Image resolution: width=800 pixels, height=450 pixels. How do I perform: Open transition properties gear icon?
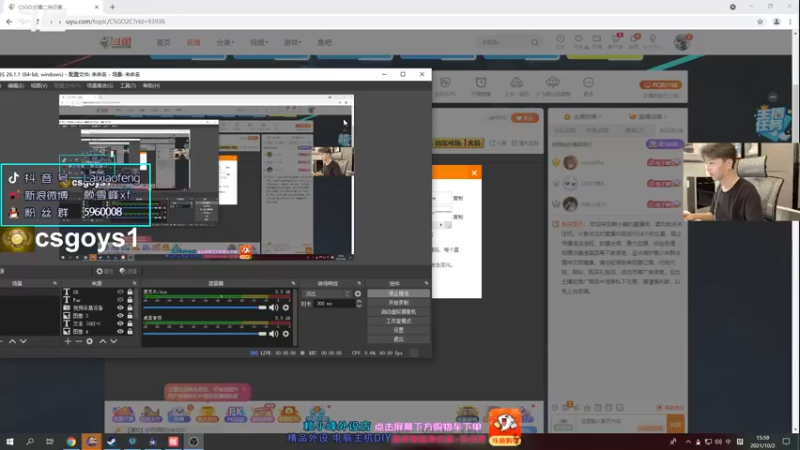pyautogui.click(x=358, y=294)
